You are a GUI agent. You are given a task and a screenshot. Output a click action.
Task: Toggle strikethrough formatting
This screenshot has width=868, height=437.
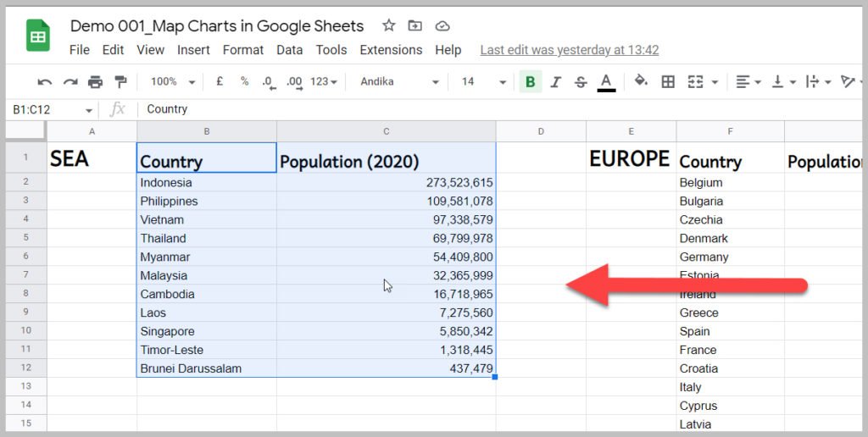coord(581,82)
